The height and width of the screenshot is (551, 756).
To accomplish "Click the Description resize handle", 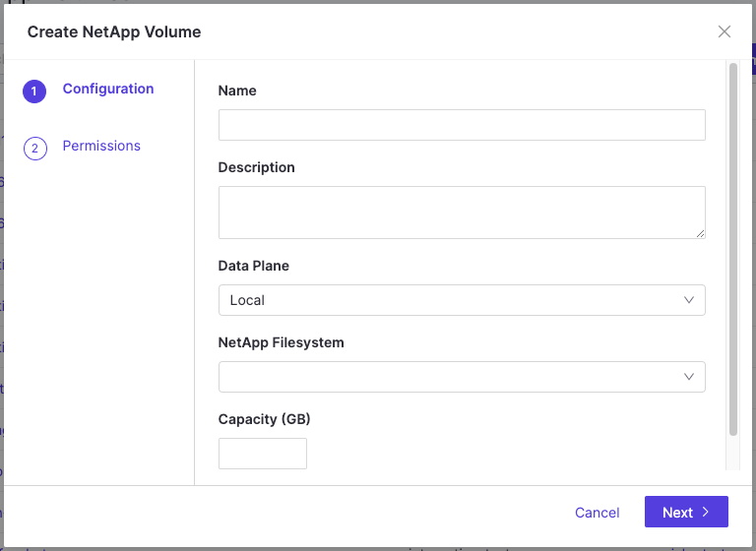I will 701,234.
